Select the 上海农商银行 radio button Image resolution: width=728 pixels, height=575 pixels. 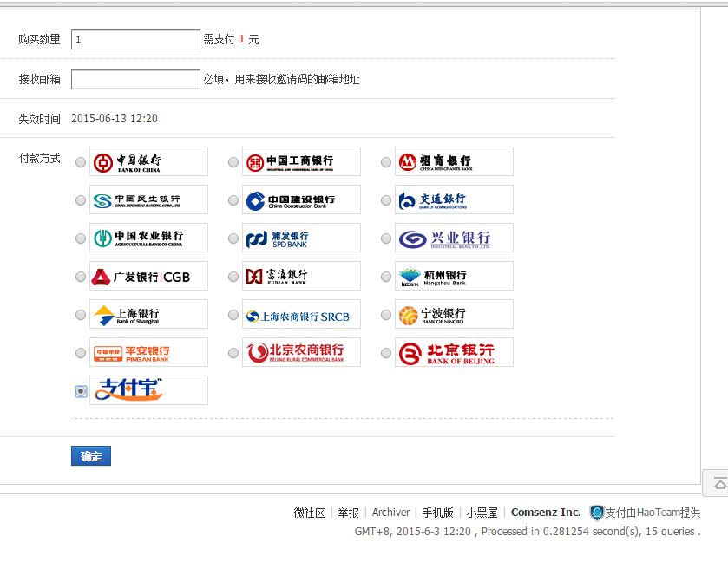[233, 315]
